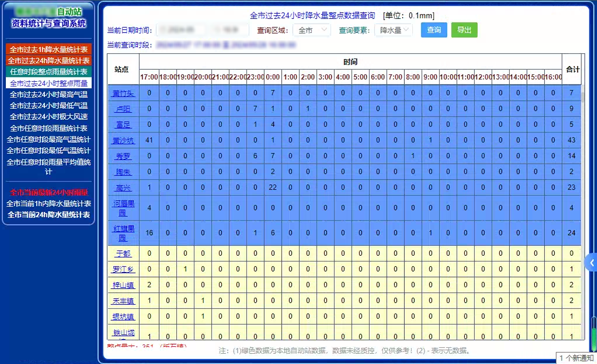597x364 pixels.
Task: Open the 黄沙坑 station link
Action: coord(123,140)
